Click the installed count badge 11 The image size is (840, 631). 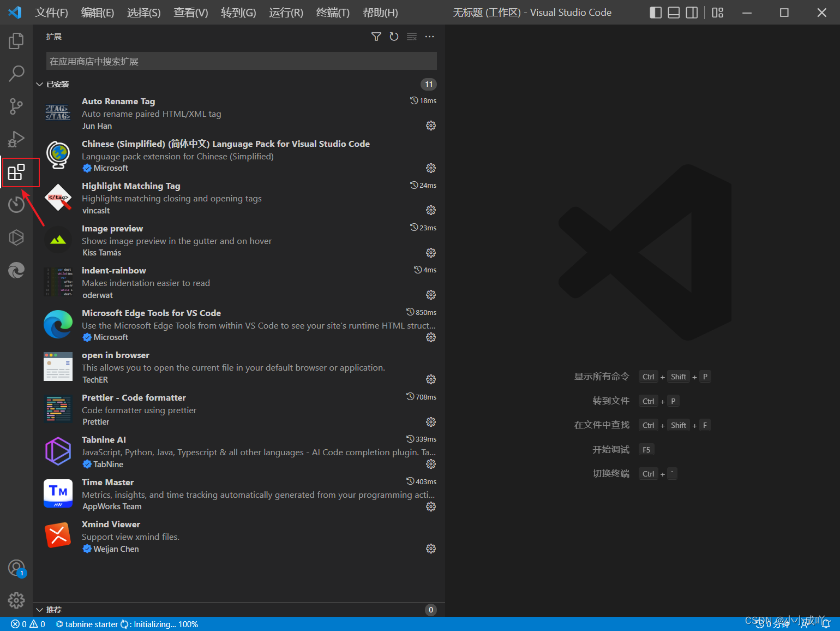tap(429, 84)
